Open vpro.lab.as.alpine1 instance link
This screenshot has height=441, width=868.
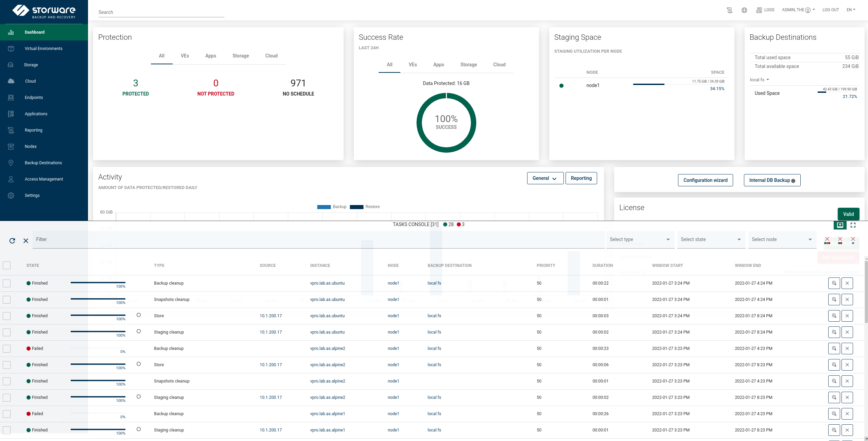(x=327, y=414)
